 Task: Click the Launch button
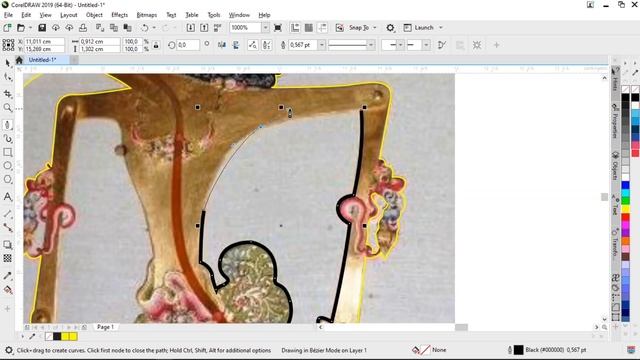(x=419, y=28)
